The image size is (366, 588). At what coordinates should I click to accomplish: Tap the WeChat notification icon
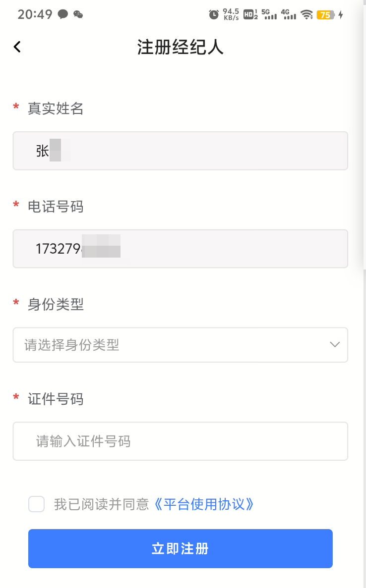[78, 14]
